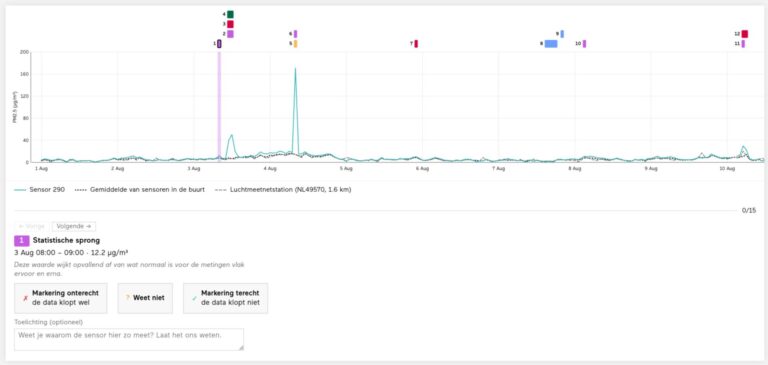Go to next marking with Volgende
Viewport: 768px width, 365px height.
click(x=74, y=226)
